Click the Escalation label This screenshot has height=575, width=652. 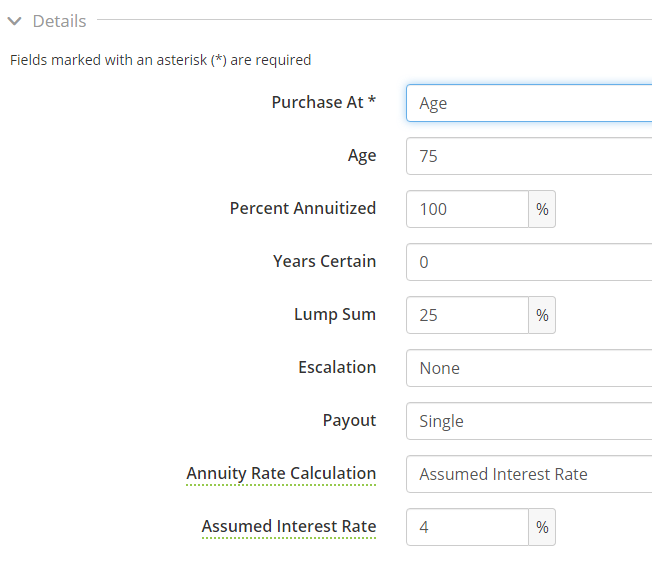337,367
